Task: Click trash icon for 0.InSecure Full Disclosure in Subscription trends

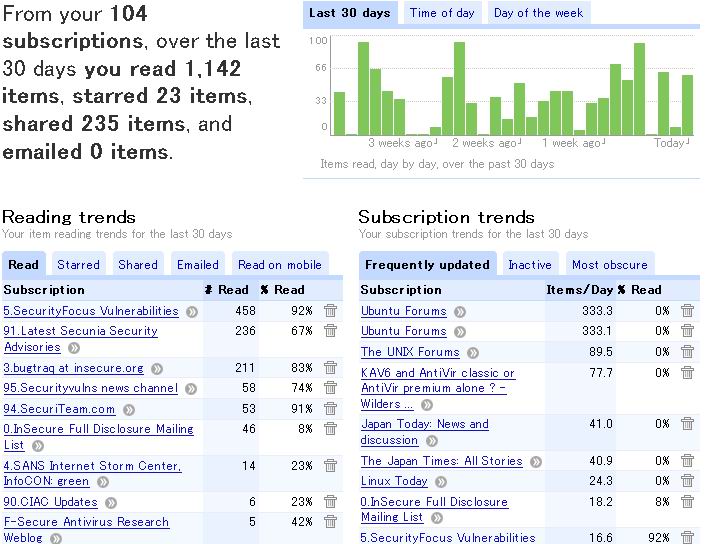Action: [687, 501]
